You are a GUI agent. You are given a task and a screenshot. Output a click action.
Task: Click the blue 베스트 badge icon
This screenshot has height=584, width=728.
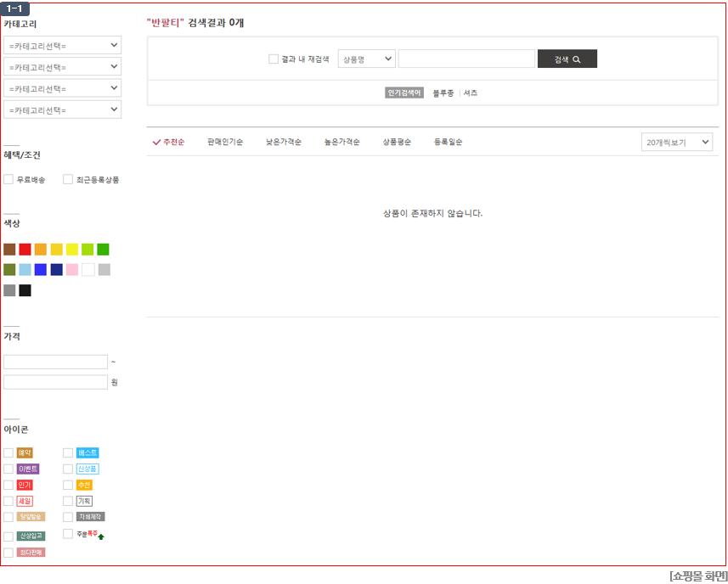[x=87, y=452]
